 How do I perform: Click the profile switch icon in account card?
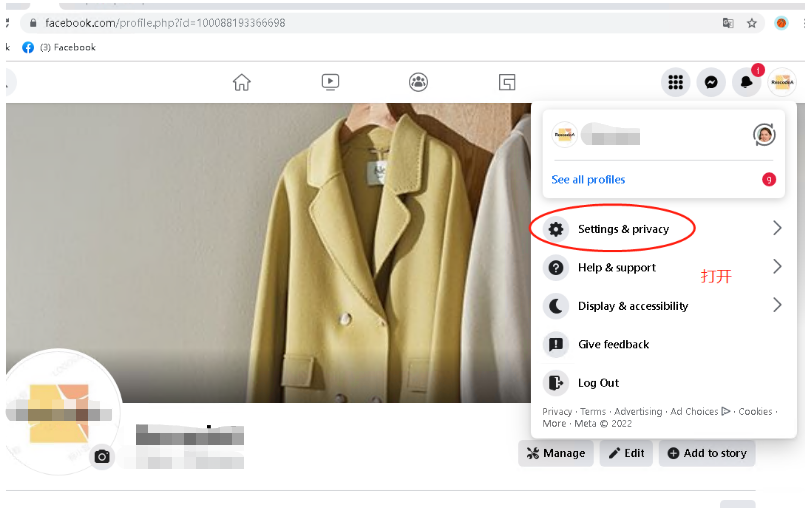pyautogui.click(x=764, y=135)
